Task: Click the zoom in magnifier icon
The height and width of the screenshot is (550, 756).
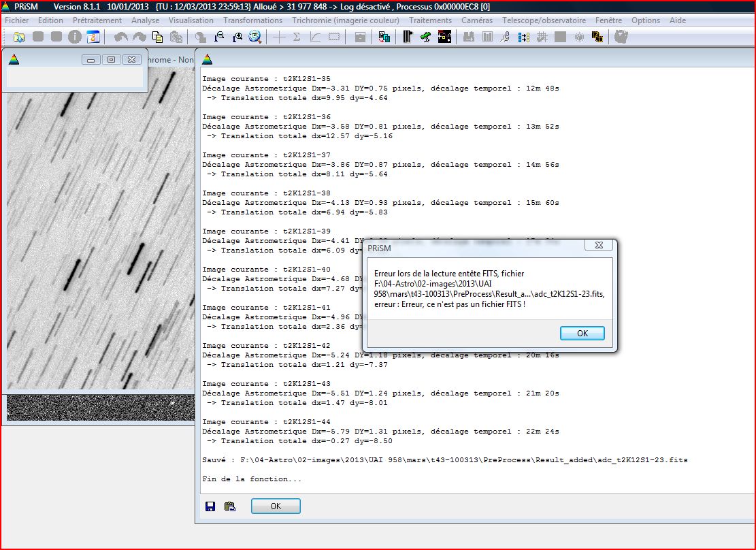Action: [237, 37]
